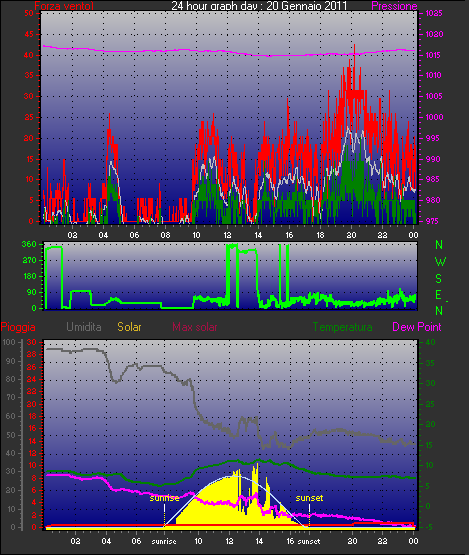This screenshot has width=469, height=555.
Task: Click the Umidita legend label
Action: pyautogui.click(x=84, y=327)
